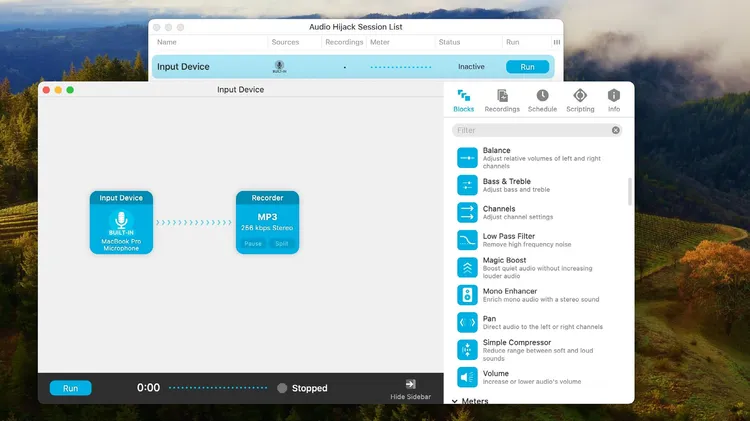The height and width of the screenshot is (421, 750).
Task: Click the Sources column header
Action: pos(285,42)
